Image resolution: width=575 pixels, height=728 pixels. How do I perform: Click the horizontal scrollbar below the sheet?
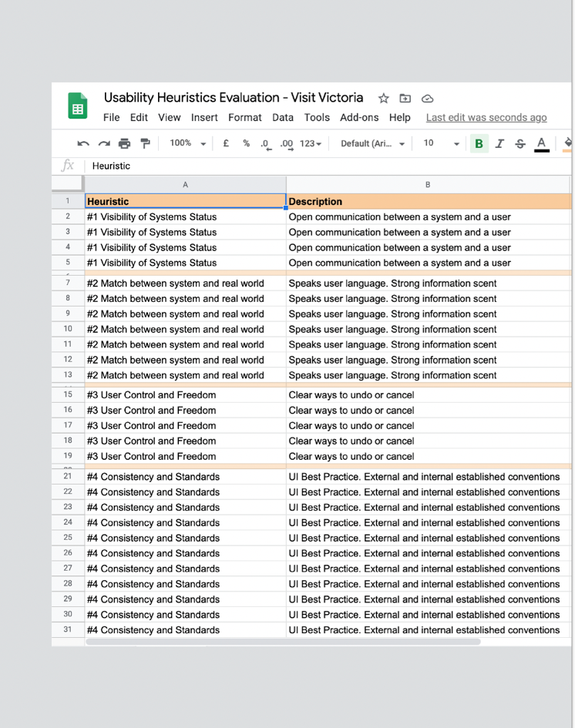point(284,642)
